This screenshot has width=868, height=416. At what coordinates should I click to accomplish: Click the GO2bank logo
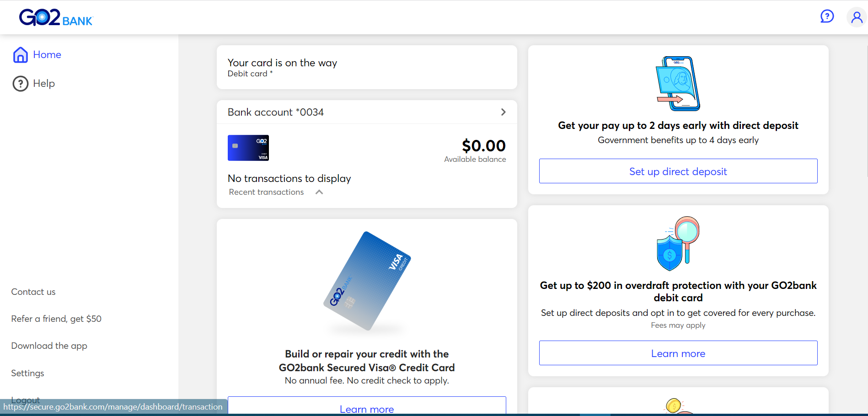(56, 17)
